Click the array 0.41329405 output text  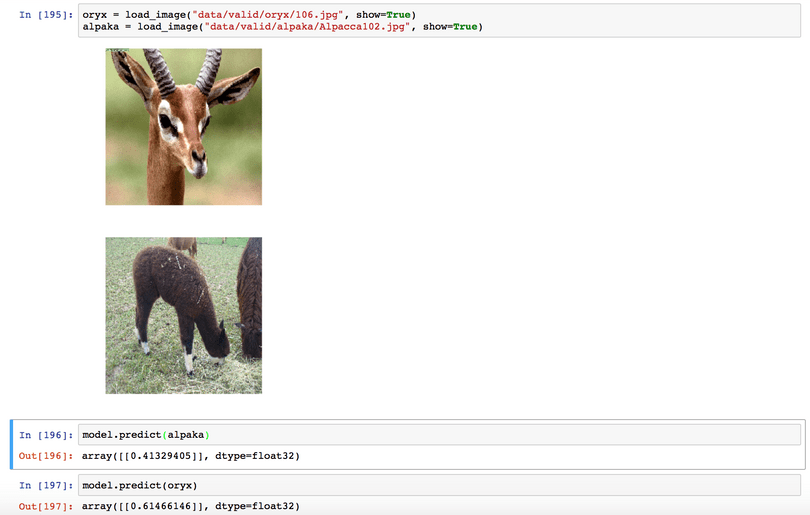(x=191, y=456)
